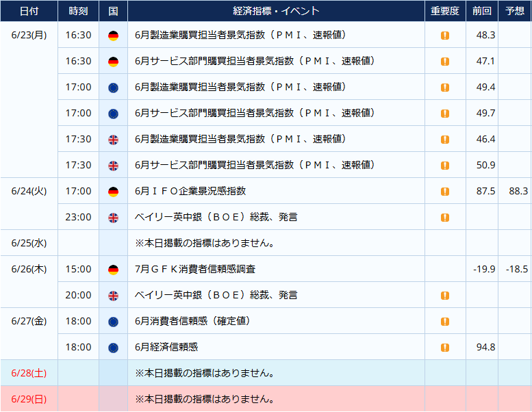Click UK flag in the 20:00 Bailey speech row

point(114,296)
